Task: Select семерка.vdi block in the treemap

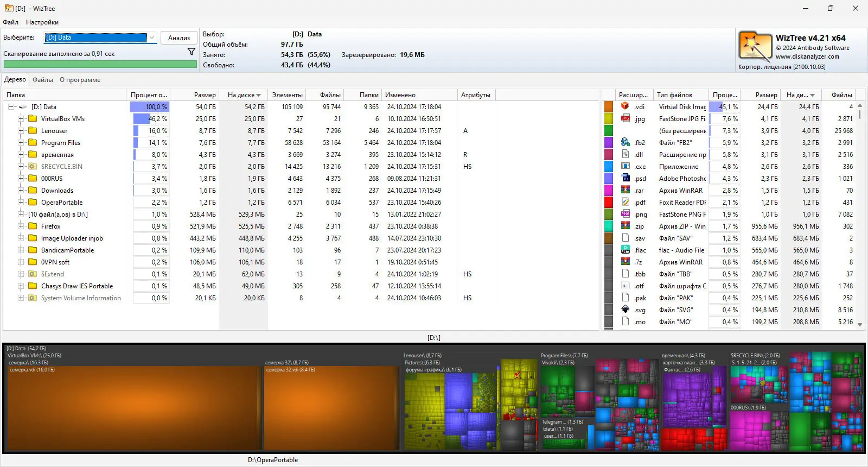Action: (134, 408)
